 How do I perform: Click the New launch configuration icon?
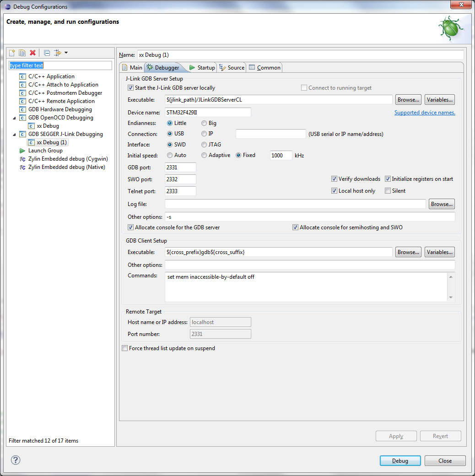(12, 53)
